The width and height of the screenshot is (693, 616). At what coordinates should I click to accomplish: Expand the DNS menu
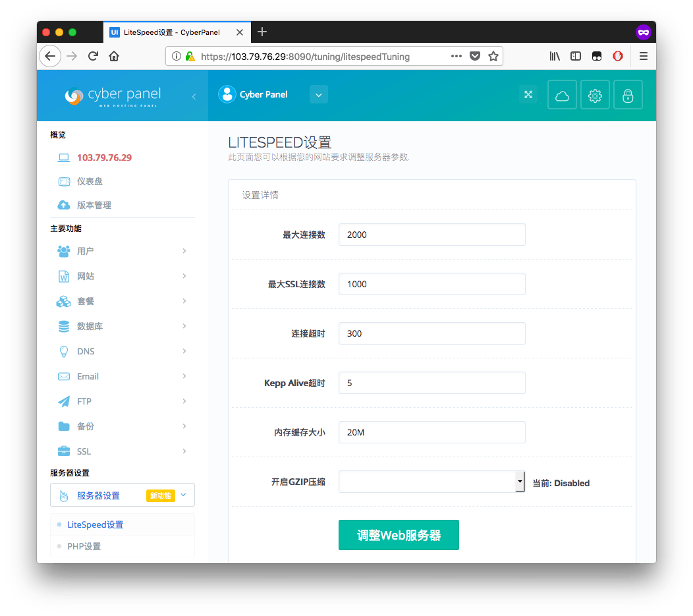point(123,351)
